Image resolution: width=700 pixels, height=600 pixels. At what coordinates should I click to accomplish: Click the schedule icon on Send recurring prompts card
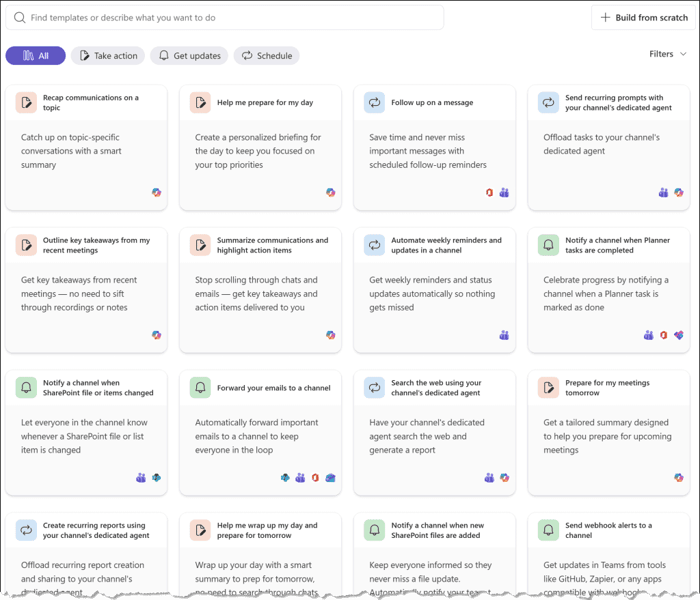(x=549, y=103)
